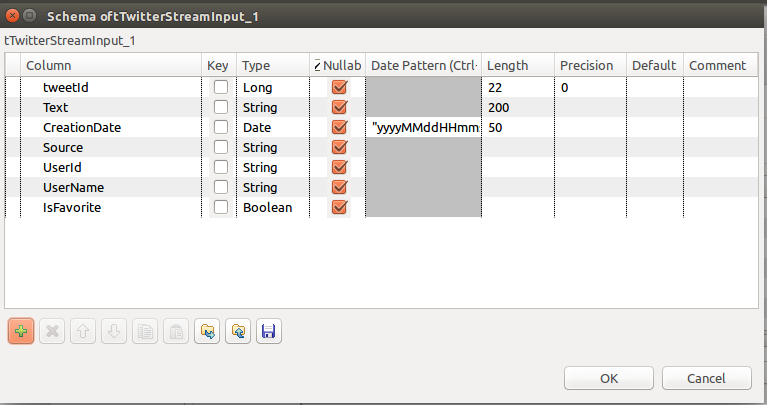
Task: Click the export schema folder icon
Action: coord(238,332)
